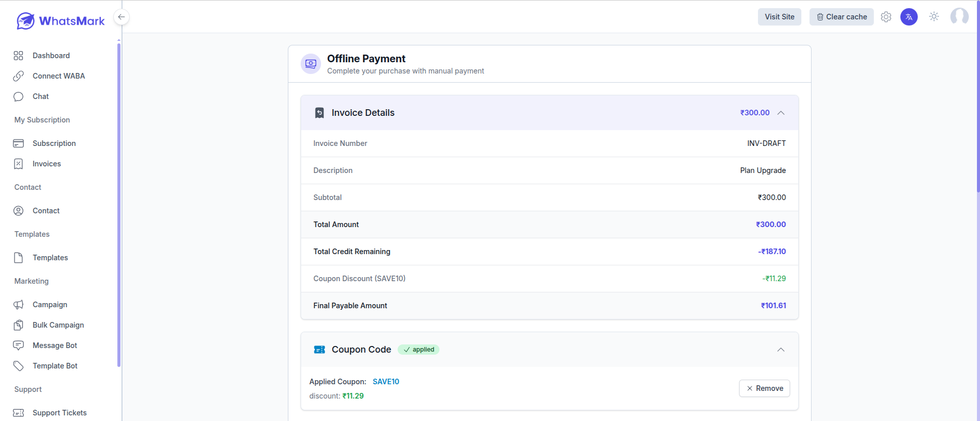Open the language translation selector
980x421 pixels.
pyautogui.click(x=909, y=17)
